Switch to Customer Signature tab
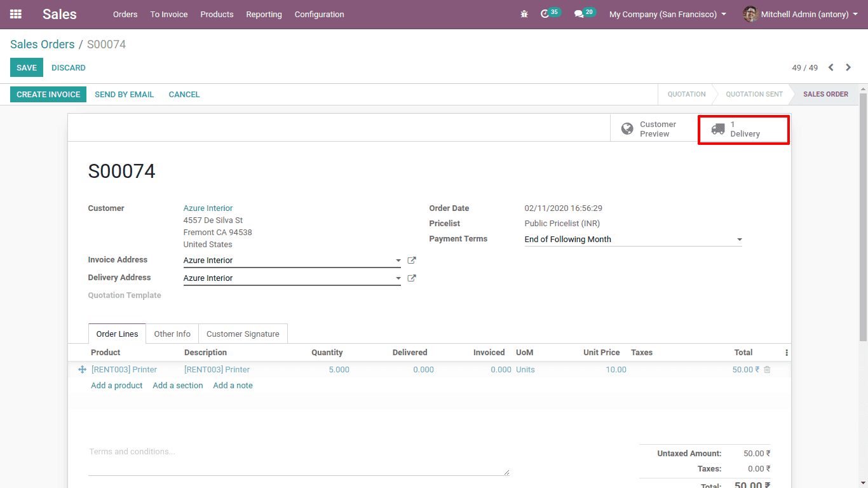The width and height of the screenshot is (868, 488). 243,334
